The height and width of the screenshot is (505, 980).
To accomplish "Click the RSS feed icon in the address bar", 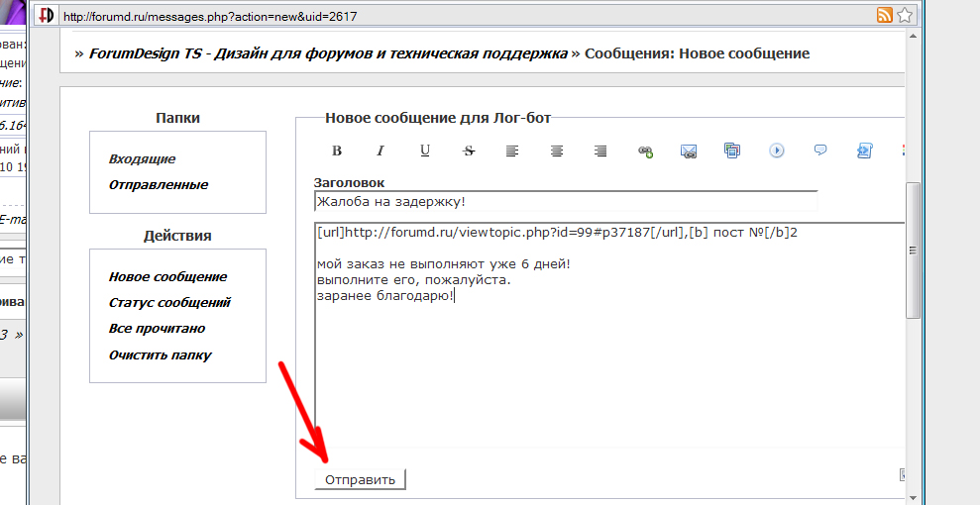I will [885, 15].
